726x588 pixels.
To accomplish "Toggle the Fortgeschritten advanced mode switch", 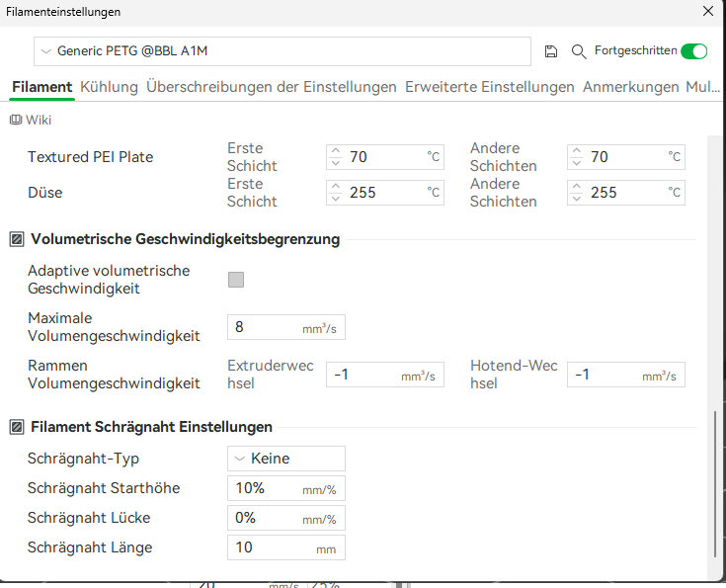I will [694, 51].
